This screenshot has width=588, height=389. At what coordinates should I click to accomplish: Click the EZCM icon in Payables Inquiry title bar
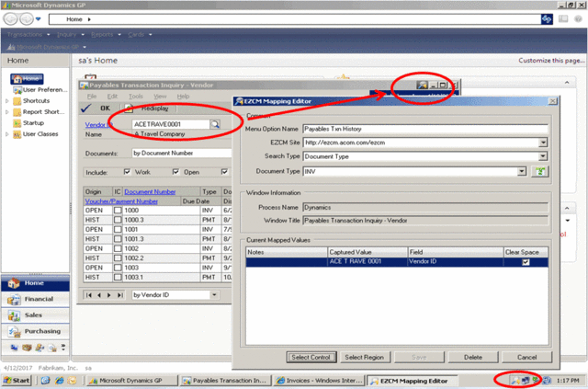422,86
